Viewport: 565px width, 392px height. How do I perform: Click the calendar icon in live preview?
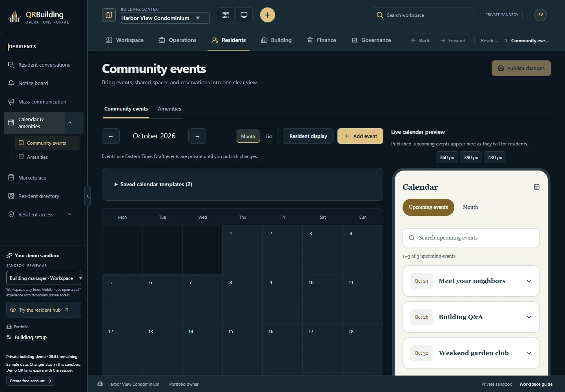[537, 187]
